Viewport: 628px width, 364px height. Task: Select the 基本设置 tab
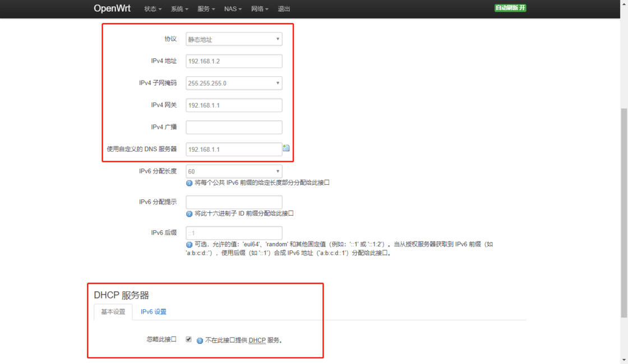pyautogui.click(x=112, y=312)
